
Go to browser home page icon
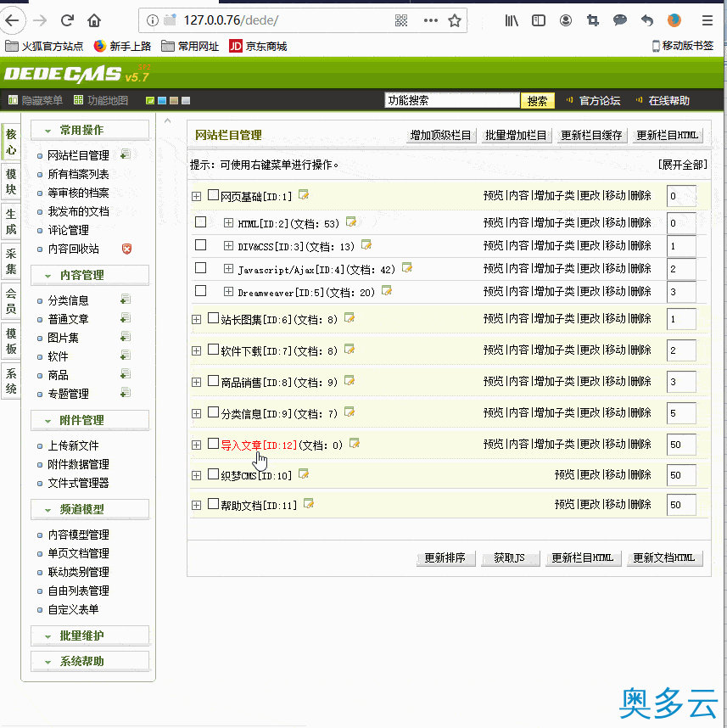pos(94,20)
